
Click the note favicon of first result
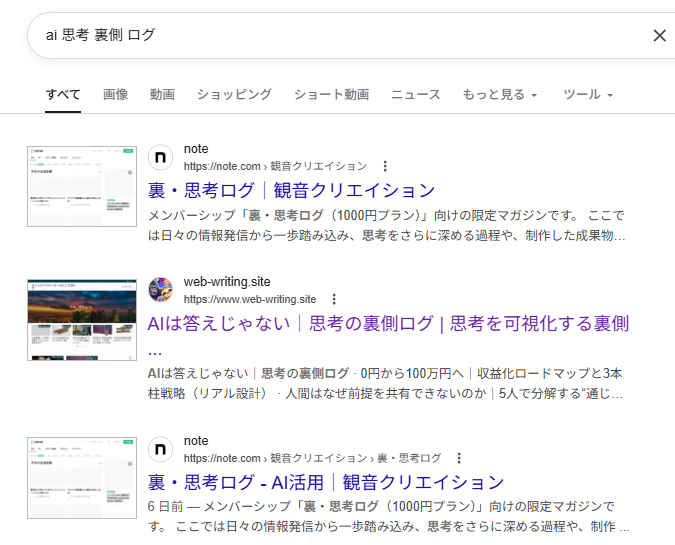(161, 158)
